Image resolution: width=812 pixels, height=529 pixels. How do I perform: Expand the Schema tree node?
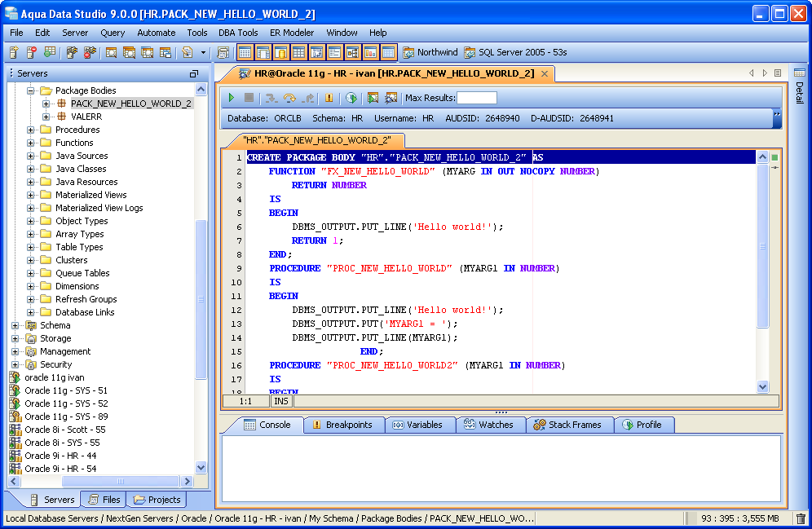click(x=15, y=325)
